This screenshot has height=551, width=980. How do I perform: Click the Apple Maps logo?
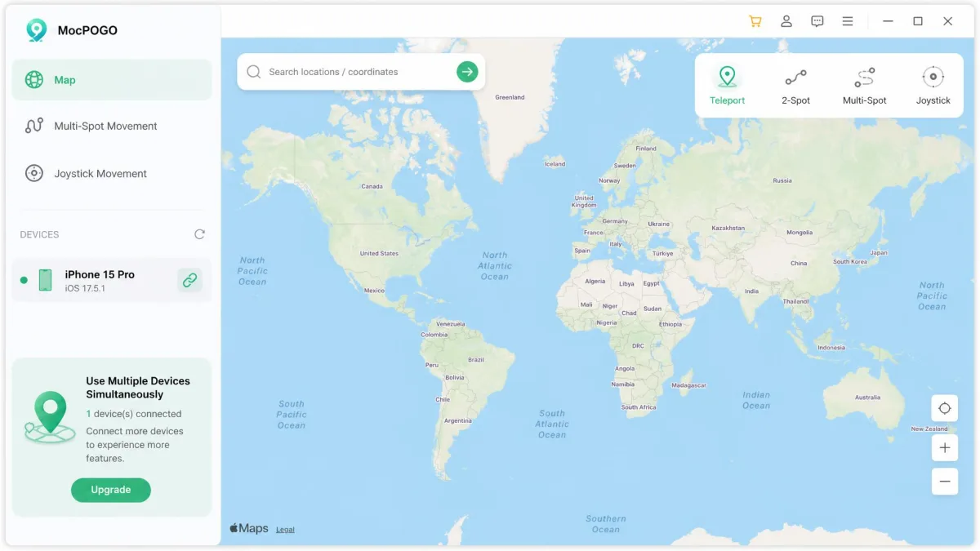(249, 528)
